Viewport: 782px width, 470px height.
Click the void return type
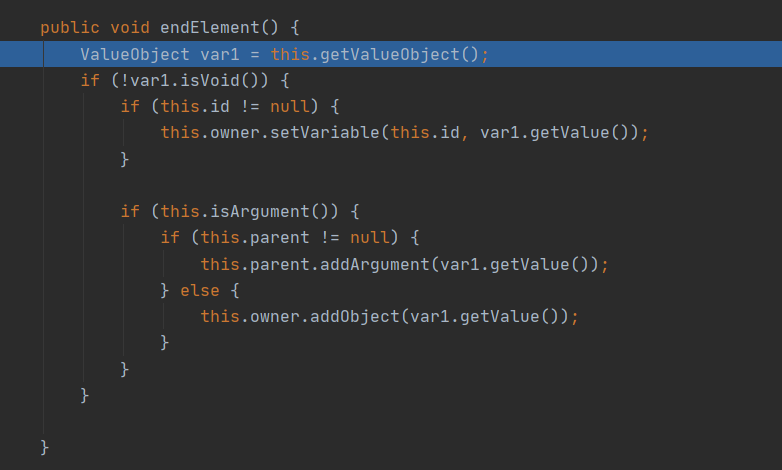pos(130,27)
